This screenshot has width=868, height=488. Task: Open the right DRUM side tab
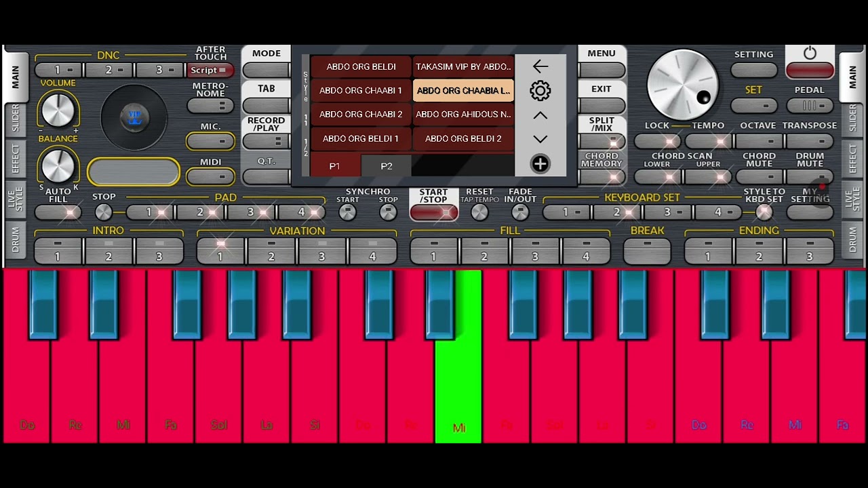(x=853, y=240)
